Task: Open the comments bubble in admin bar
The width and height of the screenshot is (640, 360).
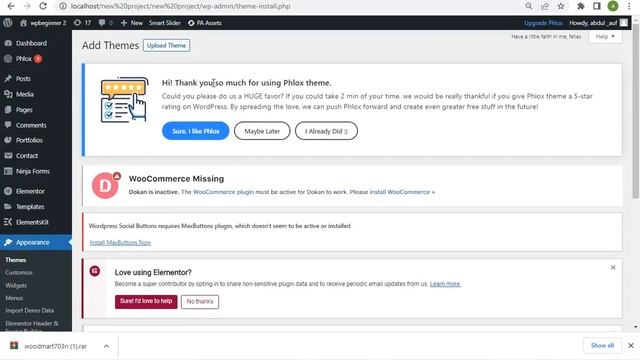Action: 105,23
